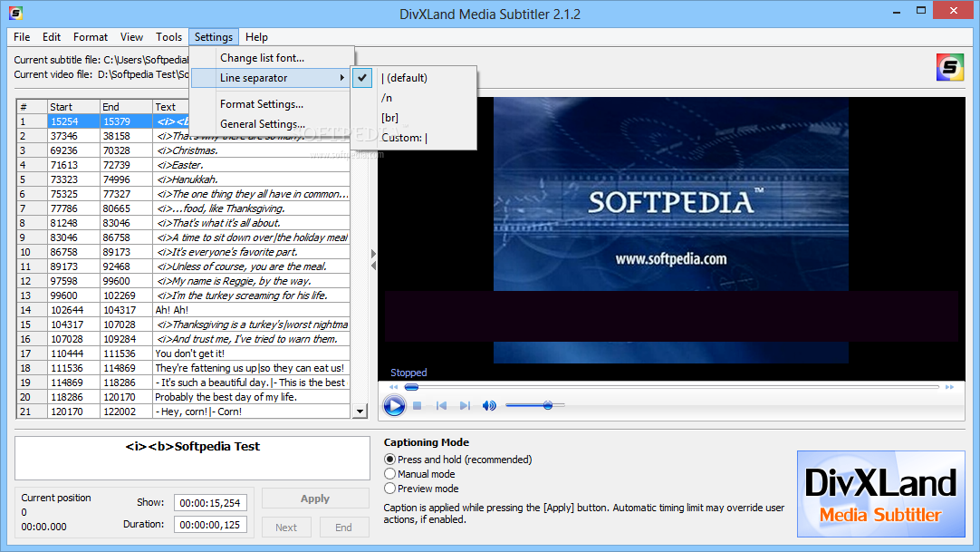This screenshot has height=552, width=980.
Task: Select row 14 with text Ah! Ah!
Action: click(183, 310)
